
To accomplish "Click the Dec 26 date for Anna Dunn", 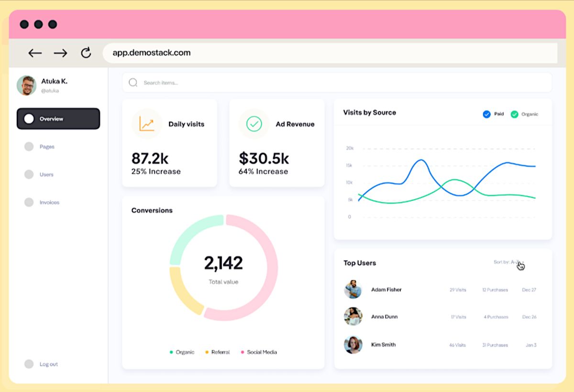I will pos(529,317).
